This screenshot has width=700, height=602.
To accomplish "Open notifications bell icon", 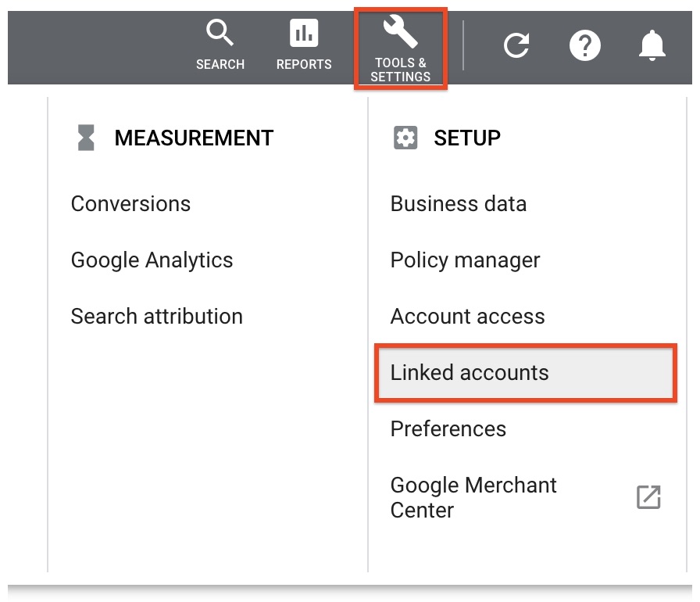I will point(652,45).
